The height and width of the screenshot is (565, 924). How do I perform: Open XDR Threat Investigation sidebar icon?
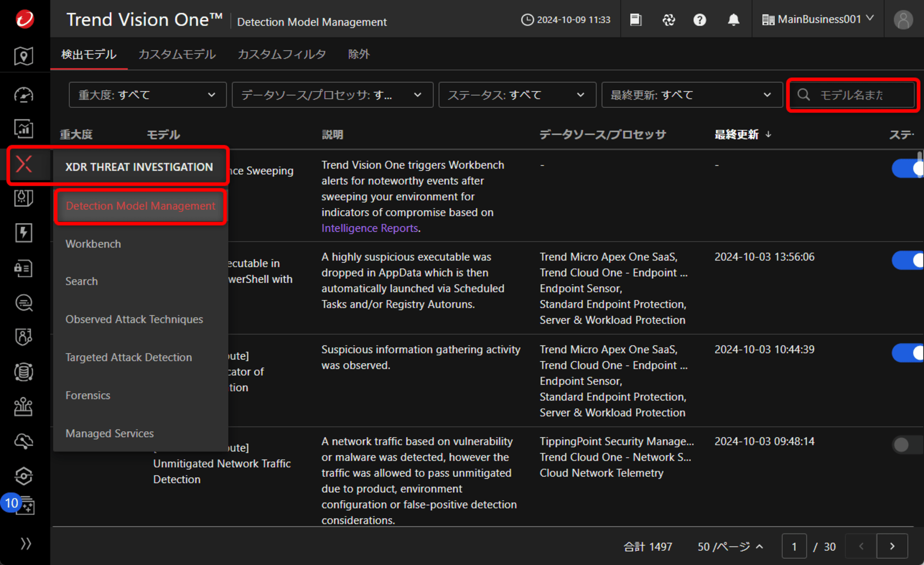[24, 164]
